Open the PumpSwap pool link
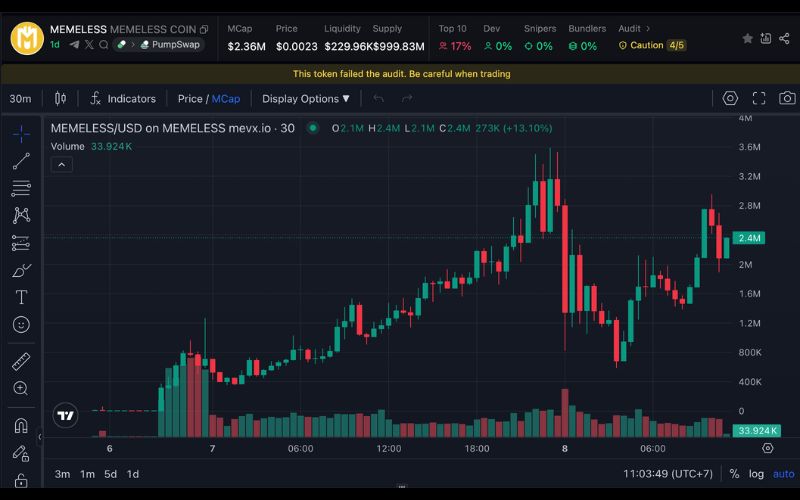 click(170, 44)
